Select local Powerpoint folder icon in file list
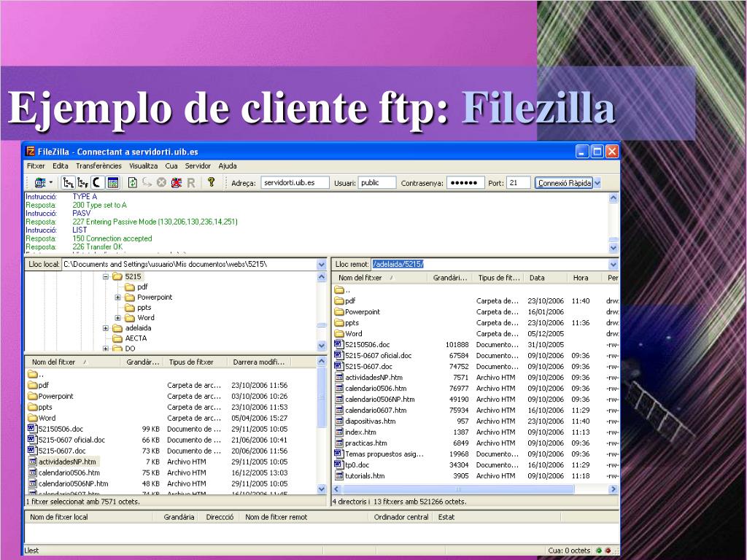 coord(32,396)
